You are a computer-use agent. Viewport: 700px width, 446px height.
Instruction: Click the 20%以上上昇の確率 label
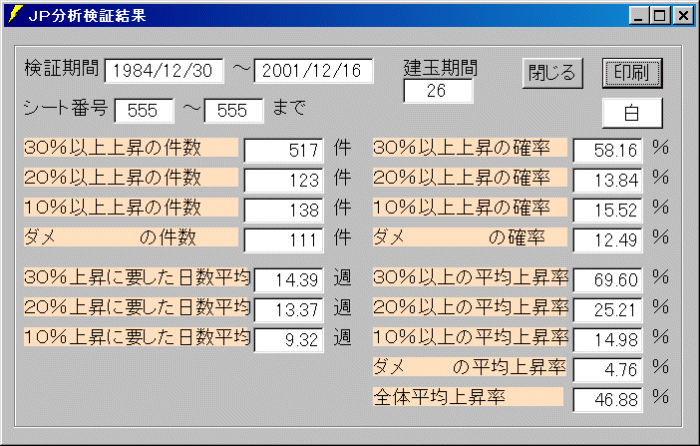(470, 177)
